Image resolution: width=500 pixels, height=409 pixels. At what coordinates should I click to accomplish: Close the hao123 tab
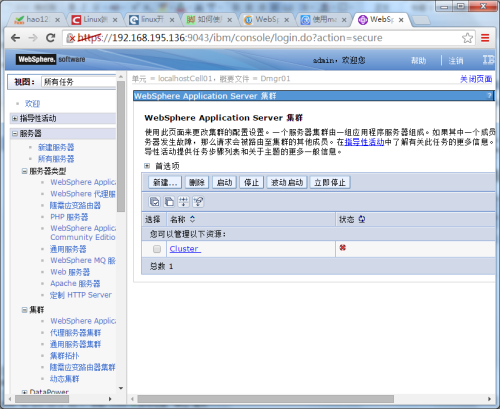[57, 20]
